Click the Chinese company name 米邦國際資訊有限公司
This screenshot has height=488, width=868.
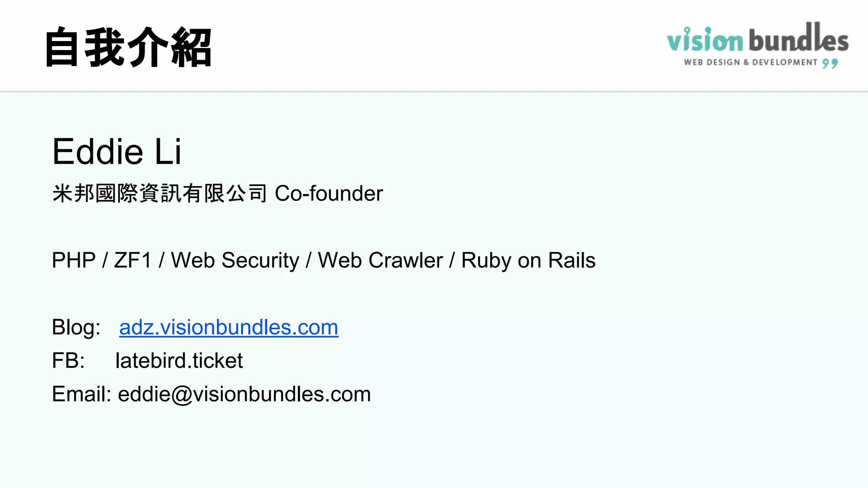tap(160, 194)
